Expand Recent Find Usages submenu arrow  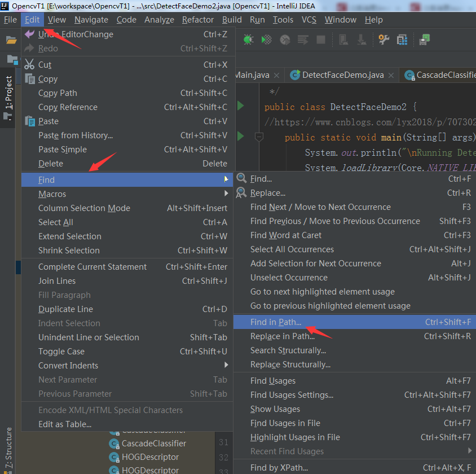coord(470,451)
